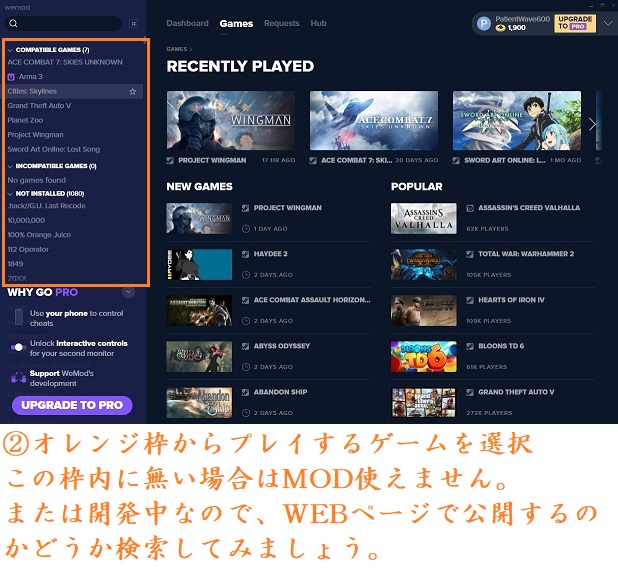Collapse the Incompatible Games section
Screen dimensions: 618x568
pos(10,166)
